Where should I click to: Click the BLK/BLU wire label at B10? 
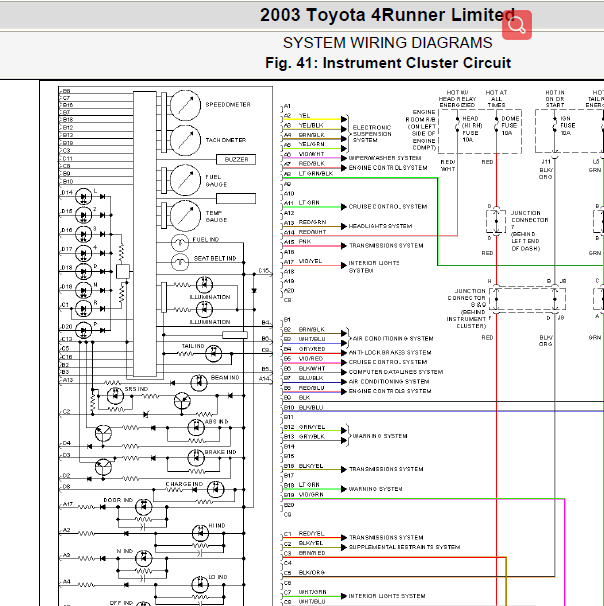pos(311,407)
